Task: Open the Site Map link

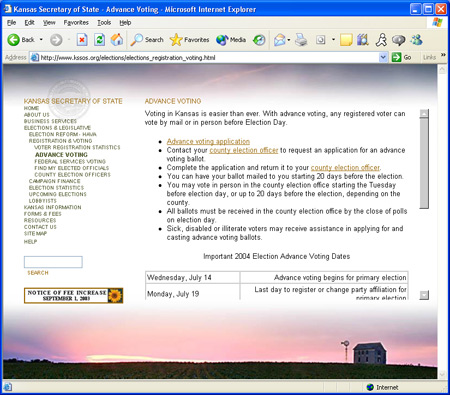Action: click(35, 234)
